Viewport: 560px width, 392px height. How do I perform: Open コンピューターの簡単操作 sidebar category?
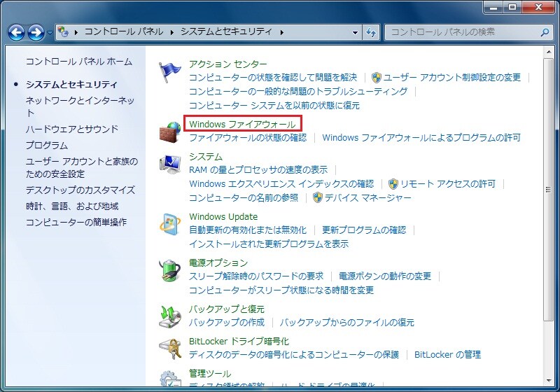click(76, 222)
